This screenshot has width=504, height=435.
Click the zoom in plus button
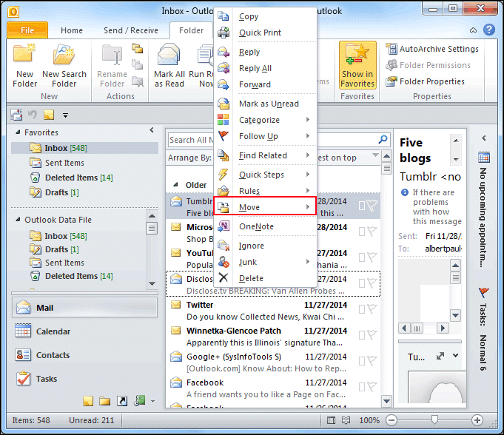(477, 420)
